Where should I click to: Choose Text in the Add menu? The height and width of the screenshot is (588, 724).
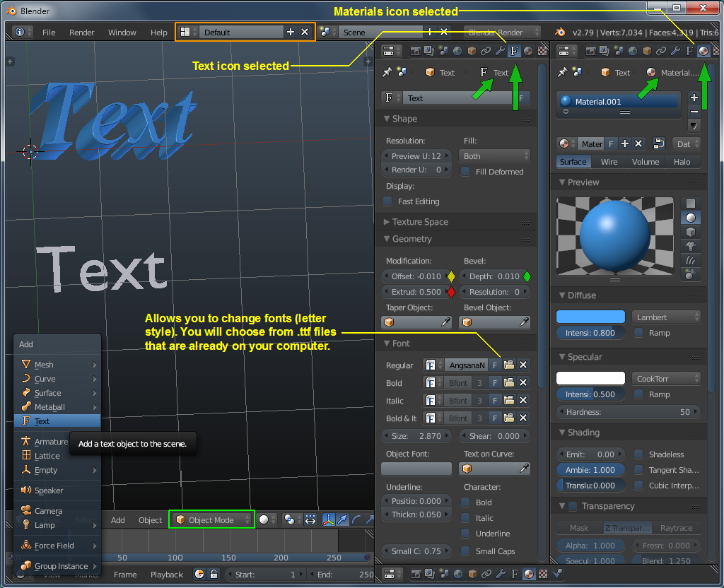(x=57, y=421)
